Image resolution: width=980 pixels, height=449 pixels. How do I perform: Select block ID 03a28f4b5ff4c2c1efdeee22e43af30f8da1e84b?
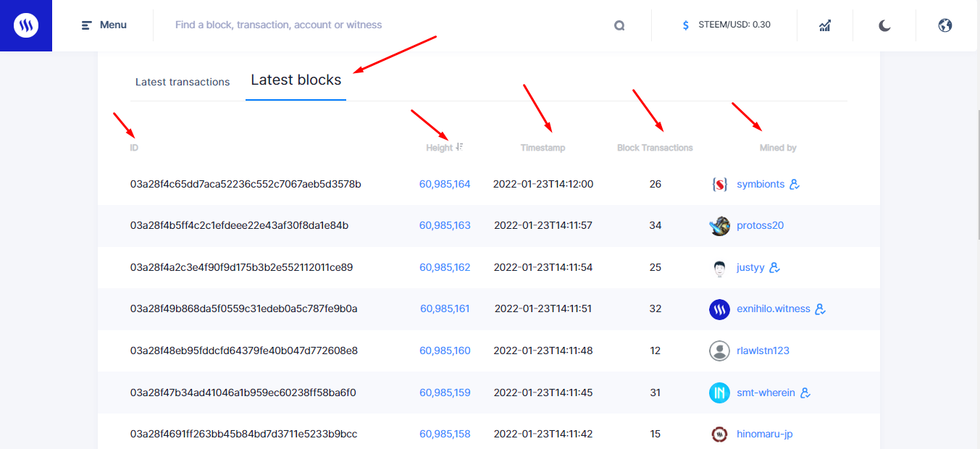(x=239, y=225)
